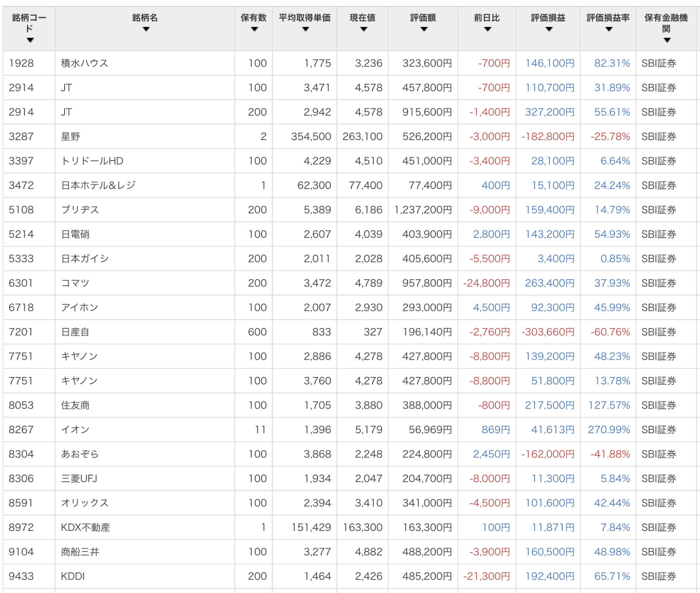Click the sort arrow under 銘柄コード header
The image size is (700, 593).
(x=30, y=40)
